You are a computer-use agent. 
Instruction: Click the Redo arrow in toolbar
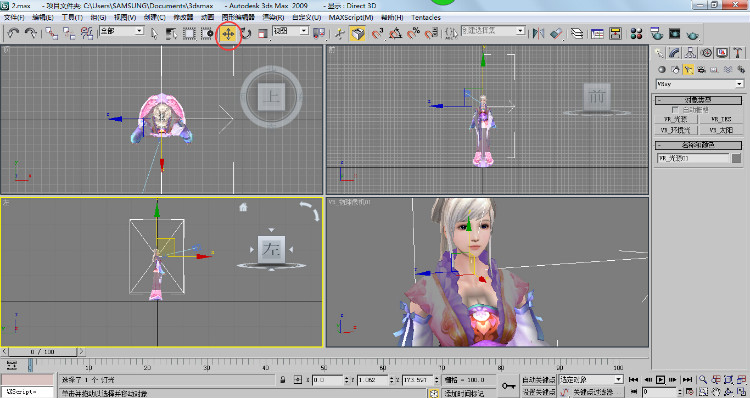31,33
